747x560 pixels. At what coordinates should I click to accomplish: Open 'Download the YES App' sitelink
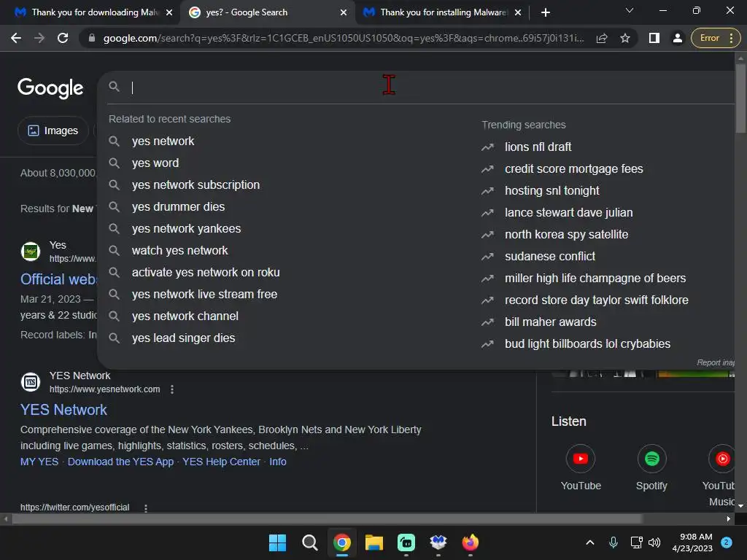(x=120, y=462)
